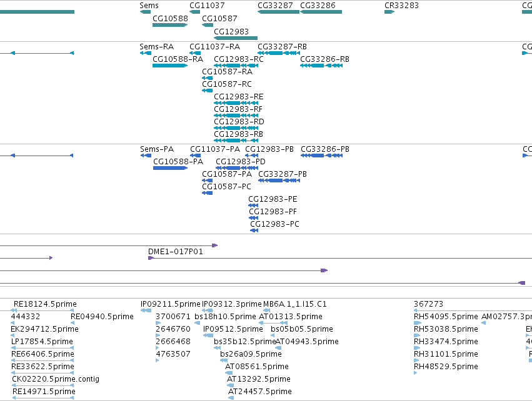This screenshot has height=401, width=532.
Task: Click the AT08561.5prime EST label
Action: [257, 367]
